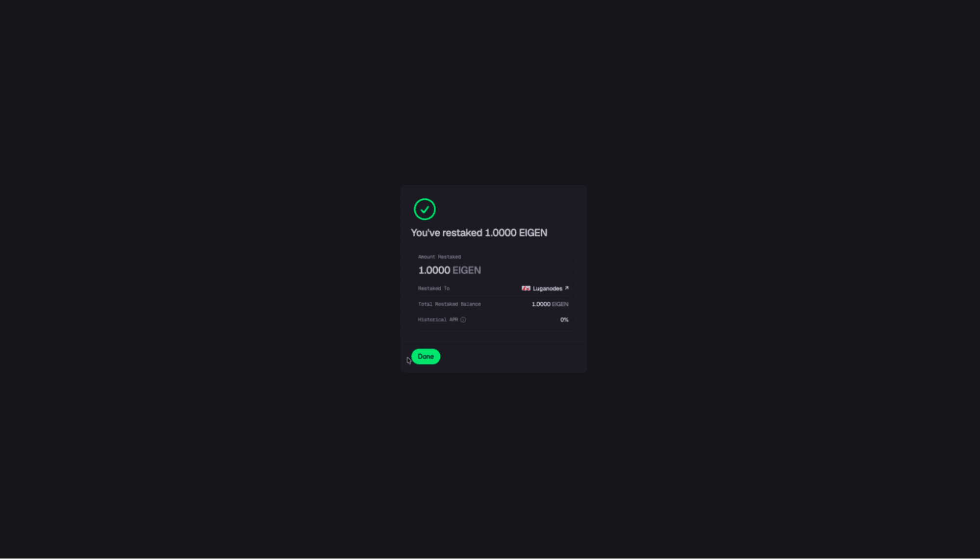Image resolution: width=980 pixels, height=559 pixels.
Task: Click the Restaked To label
Action: coord(434,289)
